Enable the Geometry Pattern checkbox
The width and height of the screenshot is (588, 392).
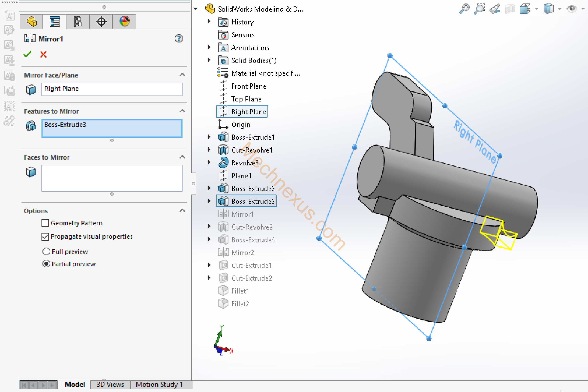45,223
